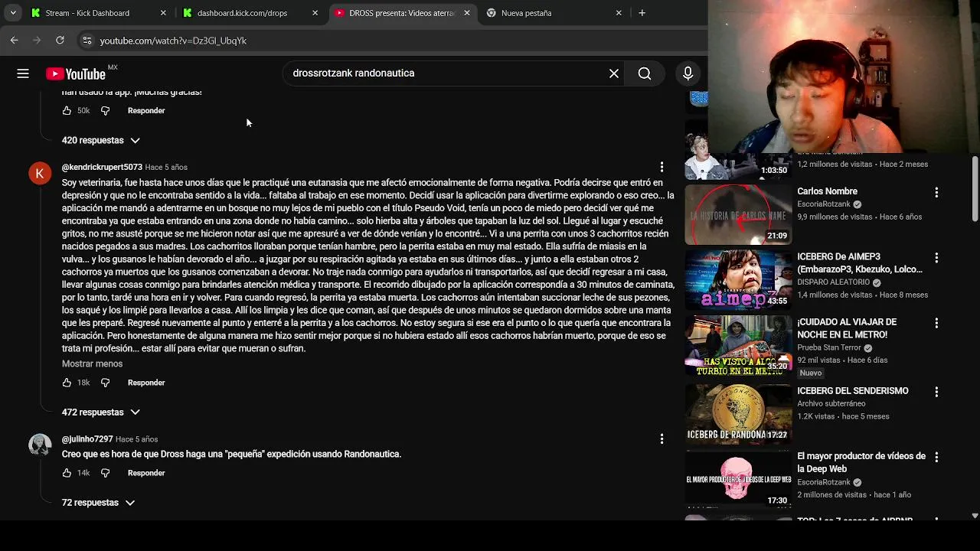Reply to kendrickrupert5073's comment
The image size is (980, 551).
146,383
